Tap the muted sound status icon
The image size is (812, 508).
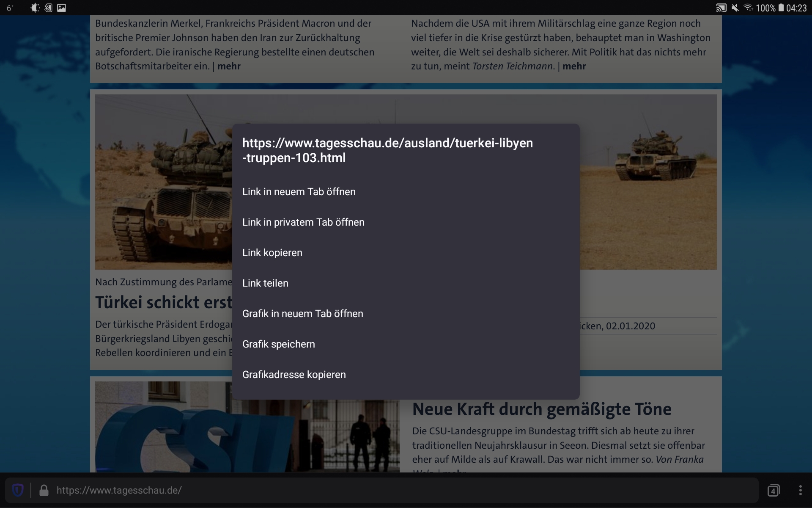(x=735, y=8)
